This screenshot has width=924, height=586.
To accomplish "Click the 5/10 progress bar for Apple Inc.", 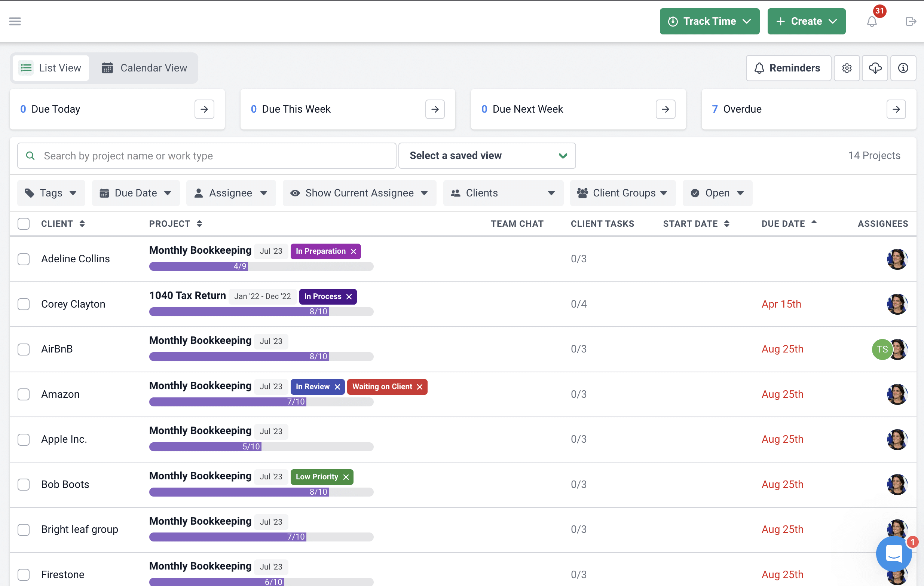I will 261,447.
